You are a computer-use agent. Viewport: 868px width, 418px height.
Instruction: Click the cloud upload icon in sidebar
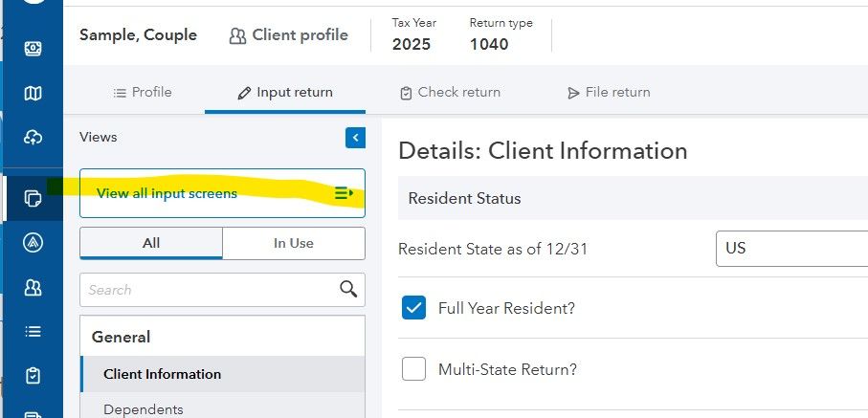(x=33, y=138)
